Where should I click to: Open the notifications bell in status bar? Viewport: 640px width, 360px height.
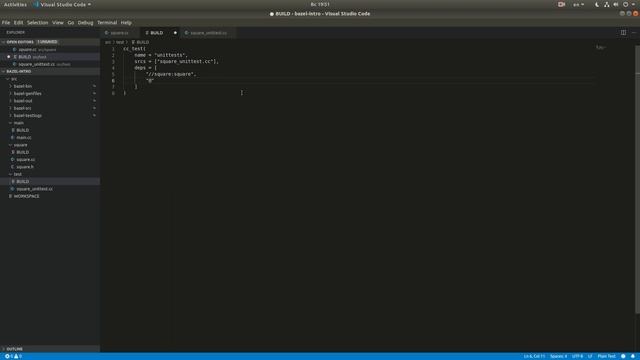point(633,356)
